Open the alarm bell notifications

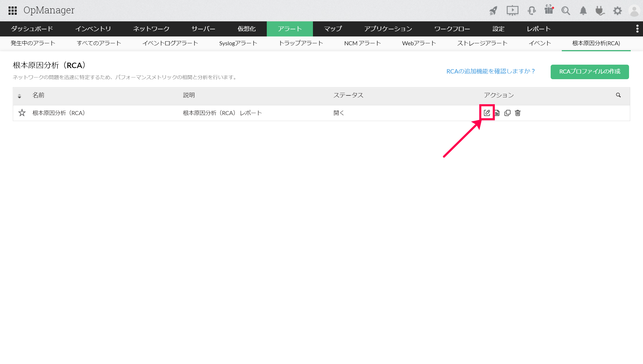click(583, 11)
